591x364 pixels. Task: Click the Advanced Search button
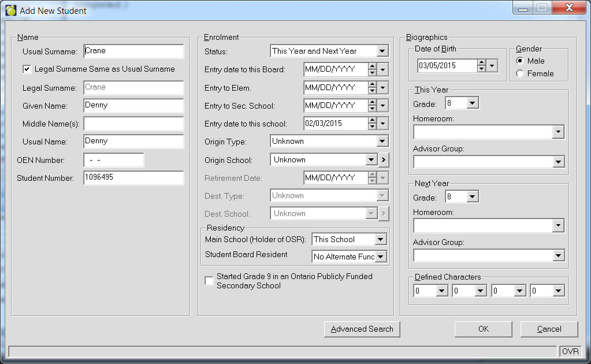pyautogui.click(x=362, y=329)
